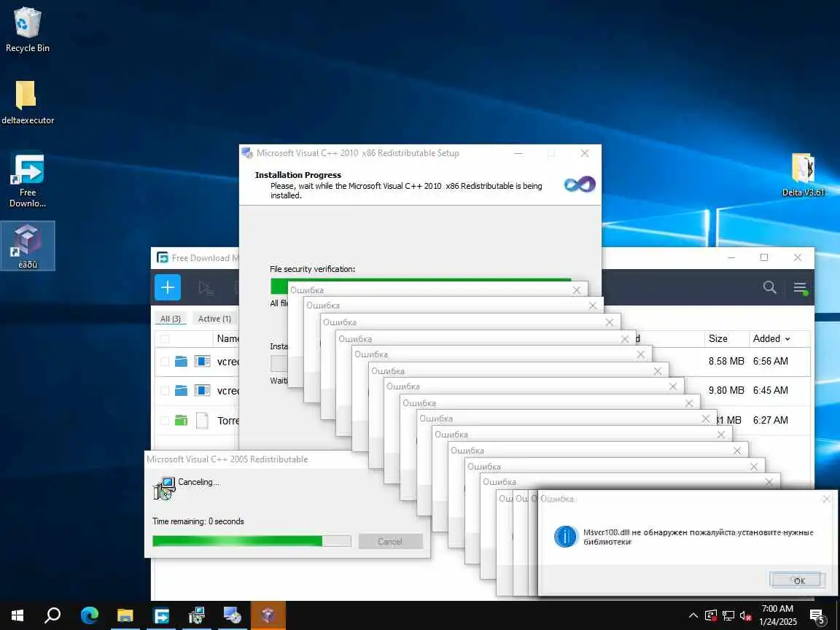This screenshot has height=630, width=840.
Task: Close the front Ошибка error dialog
Action: point(827,499)
